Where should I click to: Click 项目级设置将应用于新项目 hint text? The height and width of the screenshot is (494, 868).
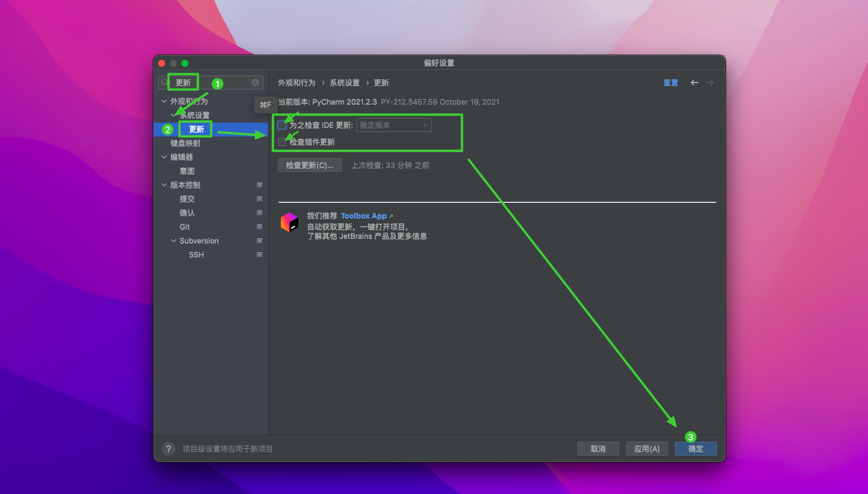tap(228, 449)
